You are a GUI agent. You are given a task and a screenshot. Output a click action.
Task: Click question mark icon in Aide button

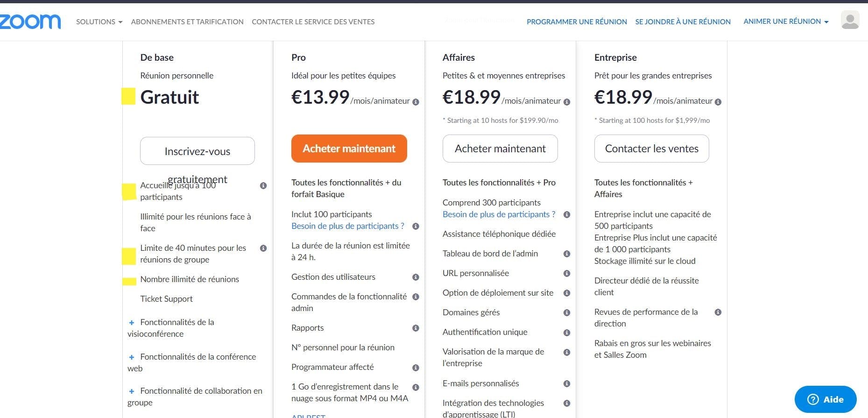pos(813,399)
